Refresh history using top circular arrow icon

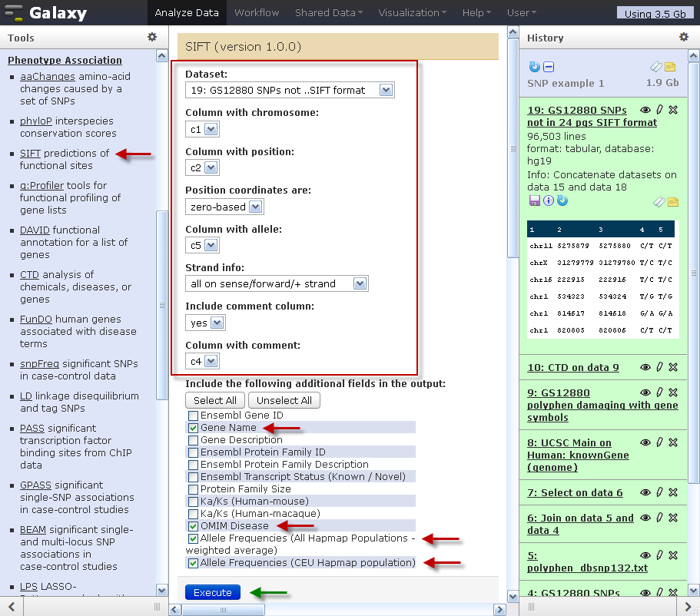(x=534, y=67)
